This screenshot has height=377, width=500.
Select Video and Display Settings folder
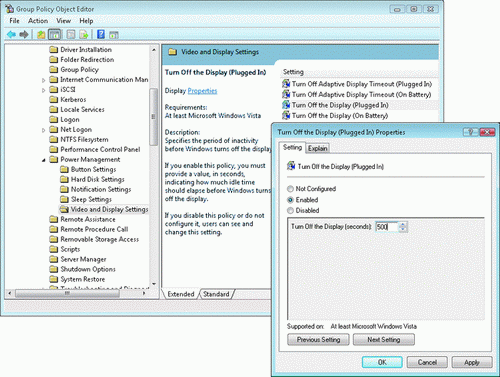[104, 210]
